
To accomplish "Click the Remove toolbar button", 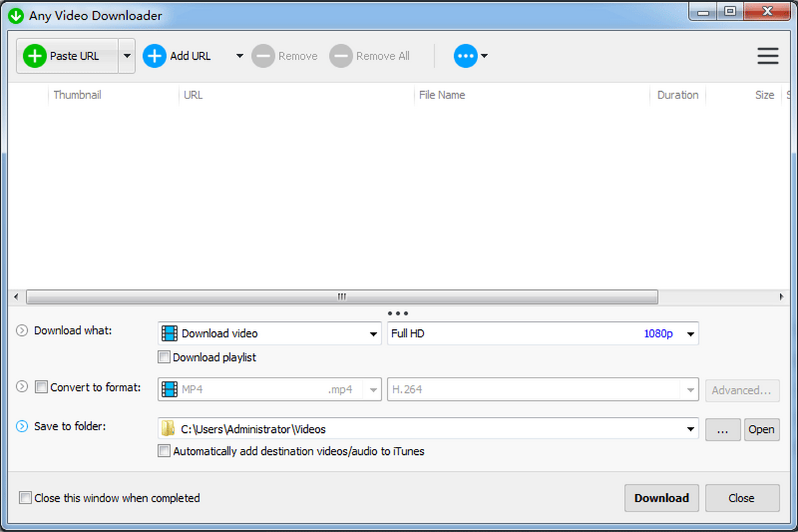I will (x=285, y=56).
